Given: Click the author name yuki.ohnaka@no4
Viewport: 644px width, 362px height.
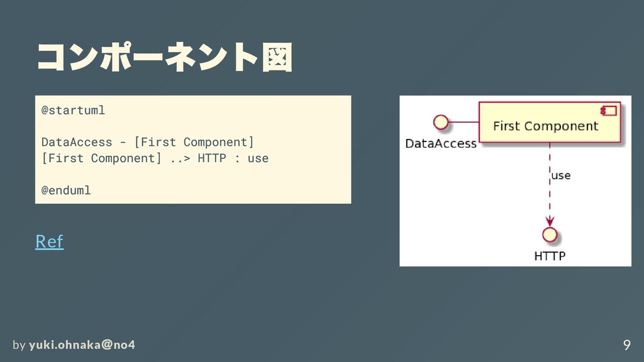Looking at the screenshot, I should click(82, 344).
